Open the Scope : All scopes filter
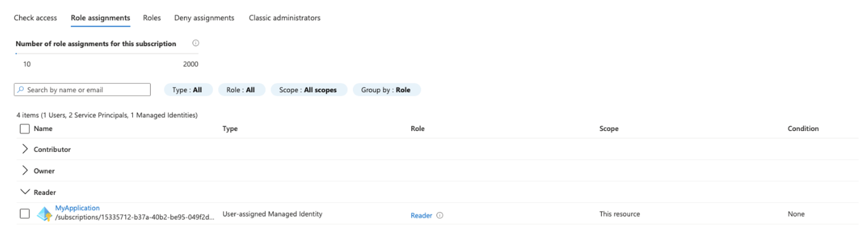 pos(308,90)
